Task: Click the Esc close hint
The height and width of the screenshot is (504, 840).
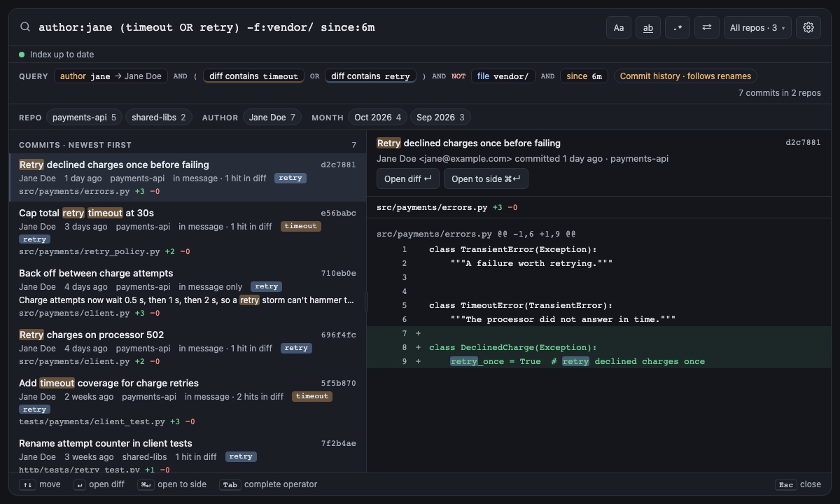Action: [x=798, y=484]
